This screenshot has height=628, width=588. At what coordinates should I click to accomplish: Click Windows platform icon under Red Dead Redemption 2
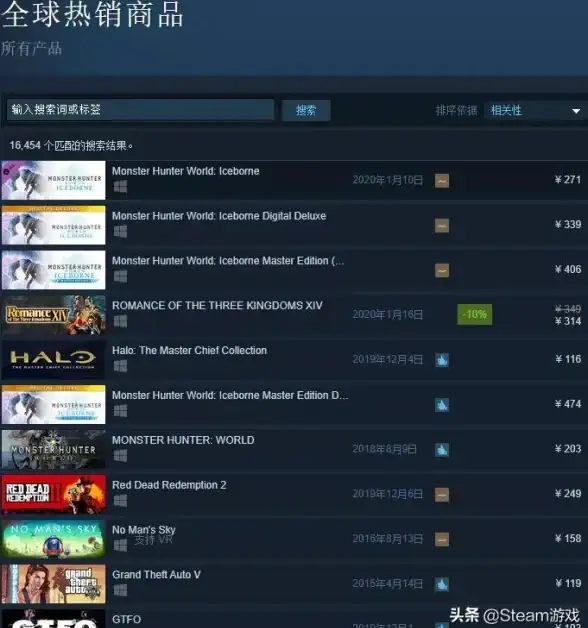120,500
